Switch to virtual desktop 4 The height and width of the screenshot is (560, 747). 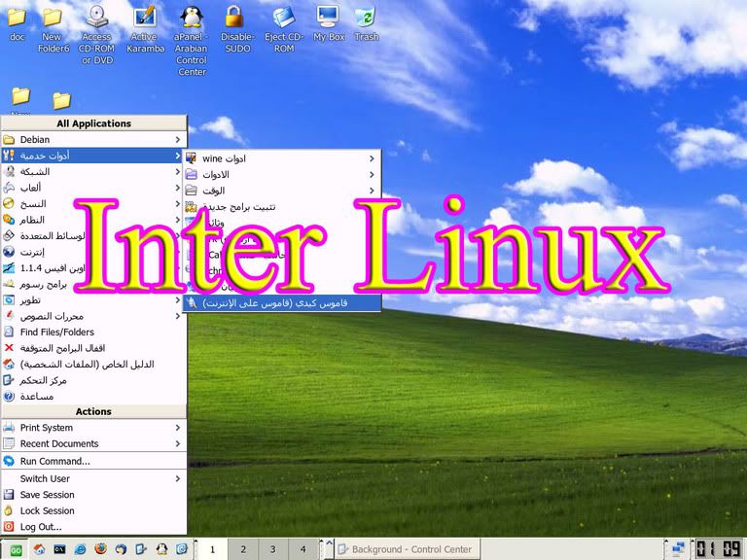pyautogui.click(x=303, y=549)
